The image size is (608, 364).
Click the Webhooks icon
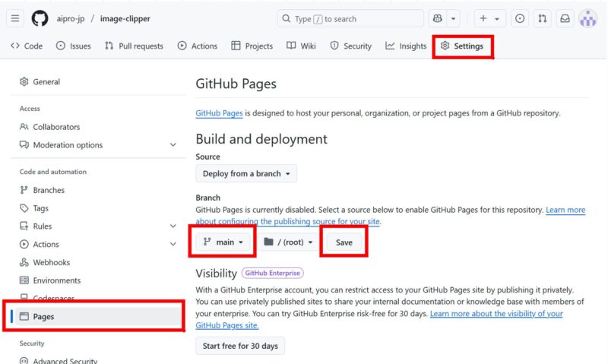pos(24,262)
